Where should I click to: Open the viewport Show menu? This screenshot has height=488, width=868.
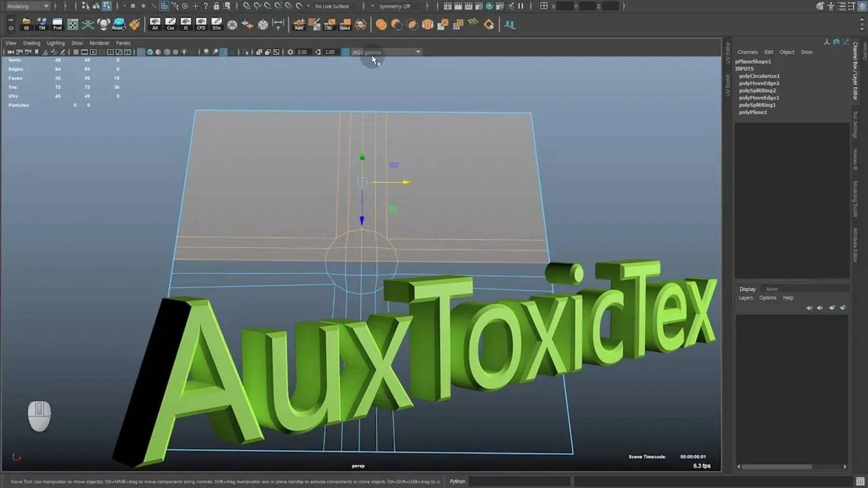[77, 43]
